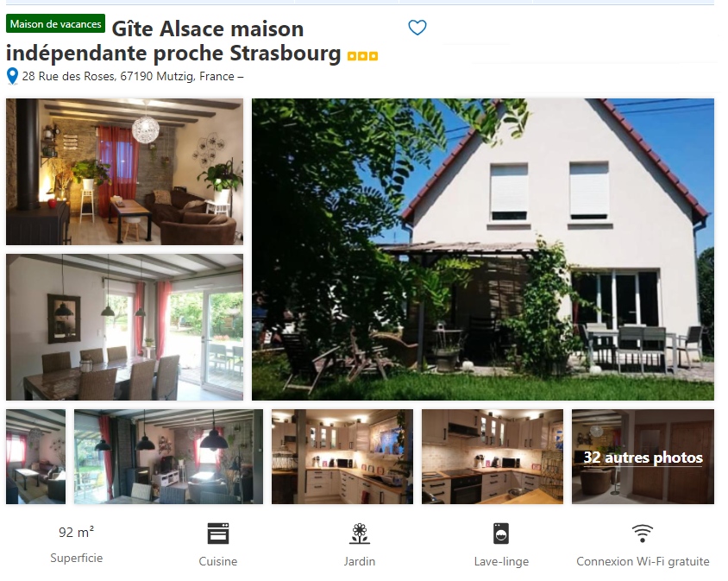Save listing with the heart icon

[417, 28]
